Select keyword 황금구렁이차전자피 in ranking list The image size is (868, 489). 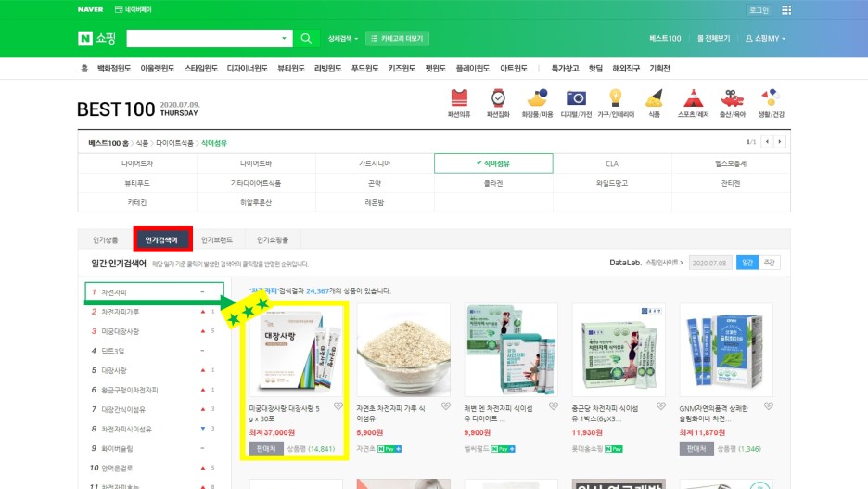(130, 390)
